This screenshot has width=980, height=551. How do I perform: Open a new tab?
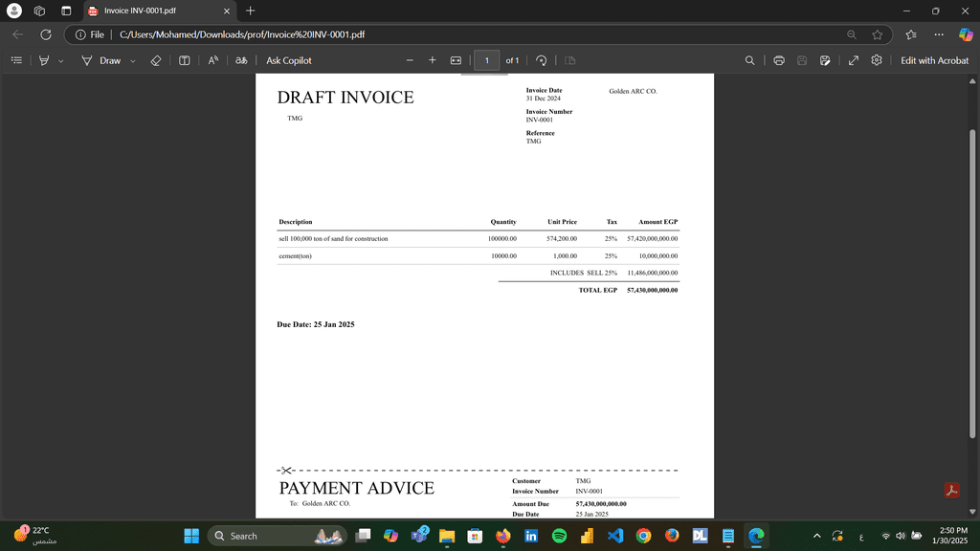point(250,11)
